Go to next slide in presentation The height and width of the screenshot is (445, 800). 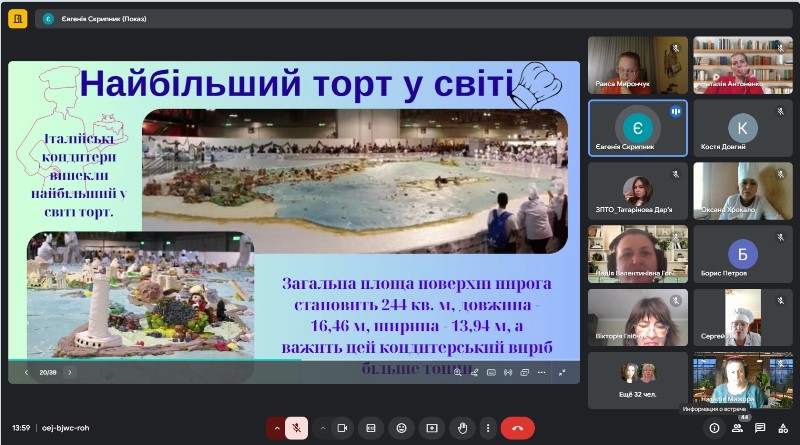coord(70,373)
